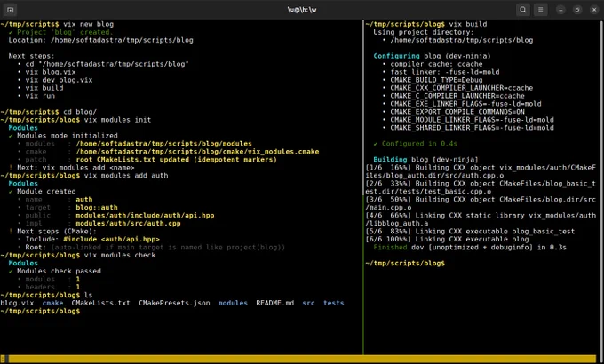Click 'CMAKE_CXX_COMPILER_LAUNCHER=ccache' line
604x364 pixels.
462,88
